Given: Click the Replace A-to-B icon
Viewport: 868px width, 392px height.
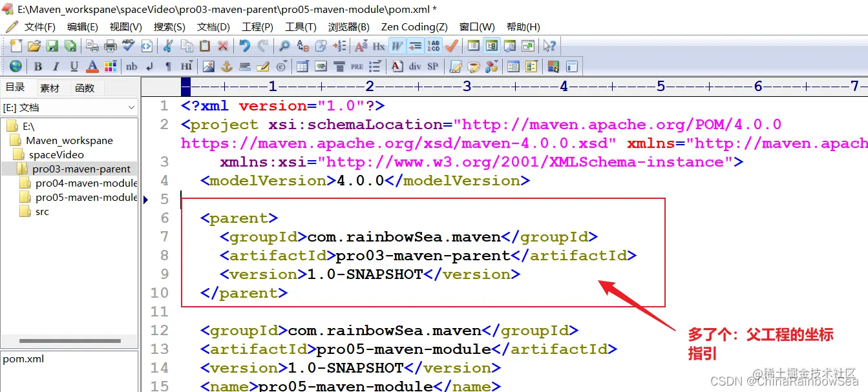Looking at the screenshot, I should (302, 46).
